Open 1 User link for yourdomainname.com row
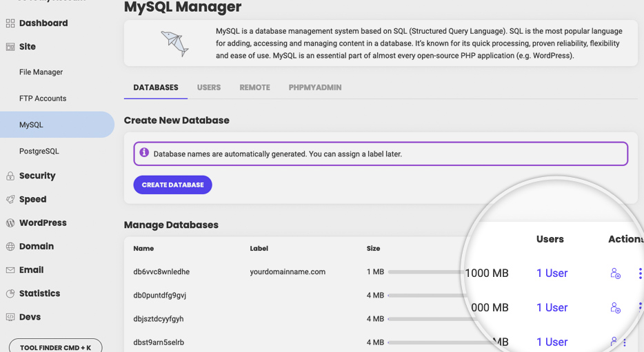The height and width of the screenshot is (352, 644). (552, 273)
